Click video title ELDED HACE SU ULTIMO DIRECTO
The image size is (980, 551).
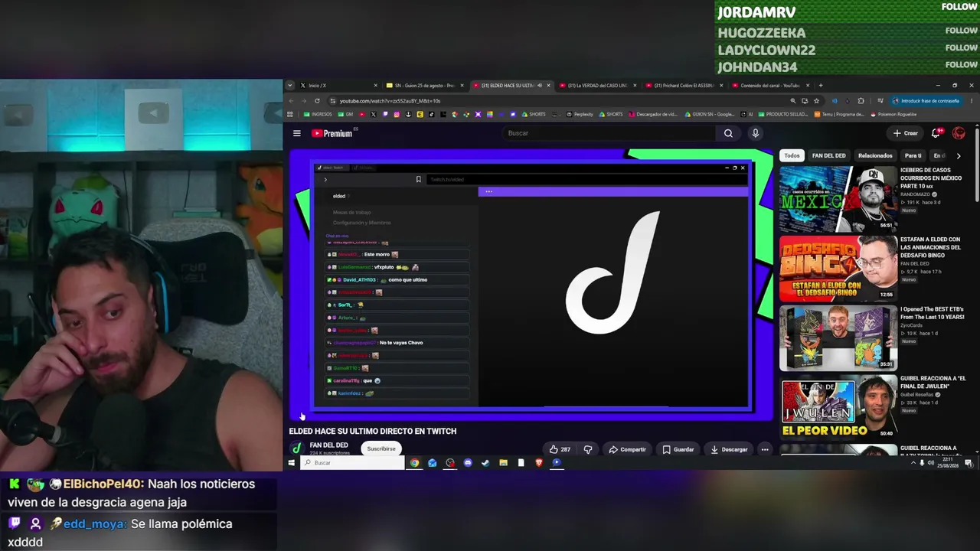373,431
